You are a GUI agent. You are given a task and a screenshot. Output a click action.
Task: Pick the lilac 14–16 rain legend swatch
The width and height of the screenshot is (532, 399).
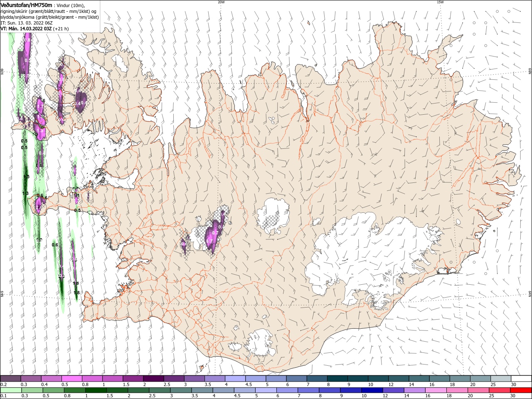coord(415,390)
